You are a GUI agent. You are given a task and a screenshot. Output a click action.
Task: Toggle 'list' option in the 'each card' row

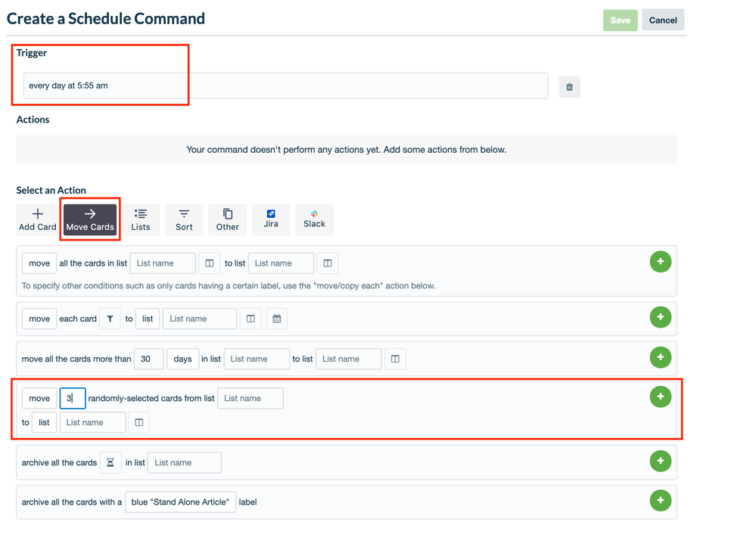click(x=148, y=319)
